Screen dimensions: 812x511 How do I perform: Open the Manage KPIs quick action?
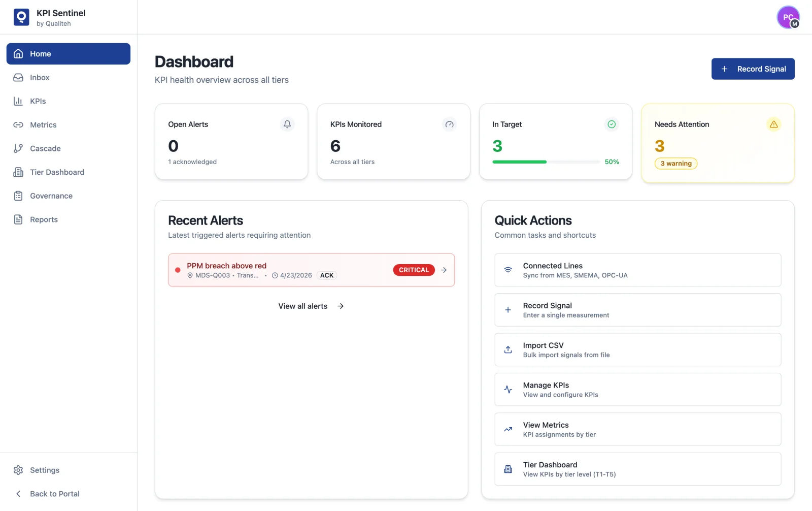click(x=638, y=390)
